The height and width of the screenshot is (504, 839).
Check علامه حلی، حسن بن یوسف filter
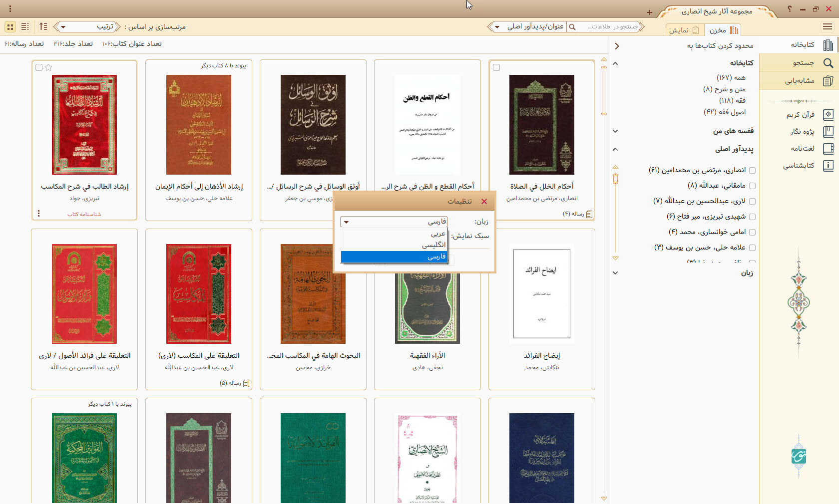pyautogui.click(x=753, y=248)
